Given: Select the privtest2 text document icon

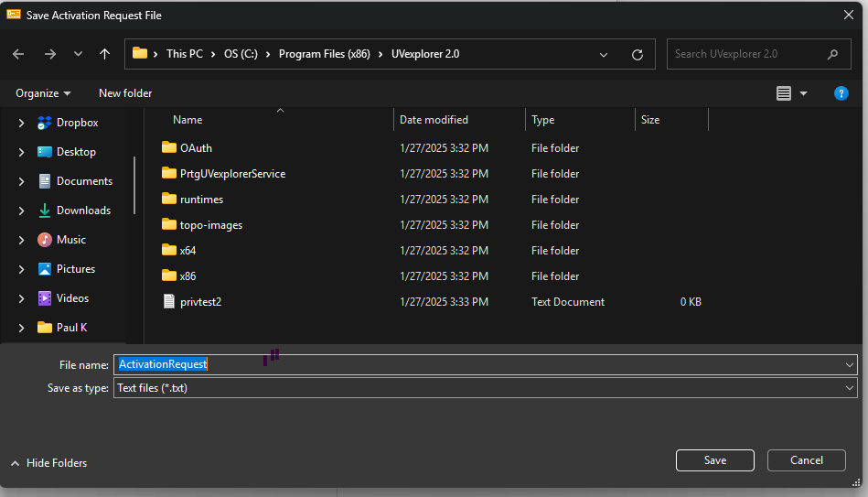Looking at the screenshot, I should (x=169, y=301).
